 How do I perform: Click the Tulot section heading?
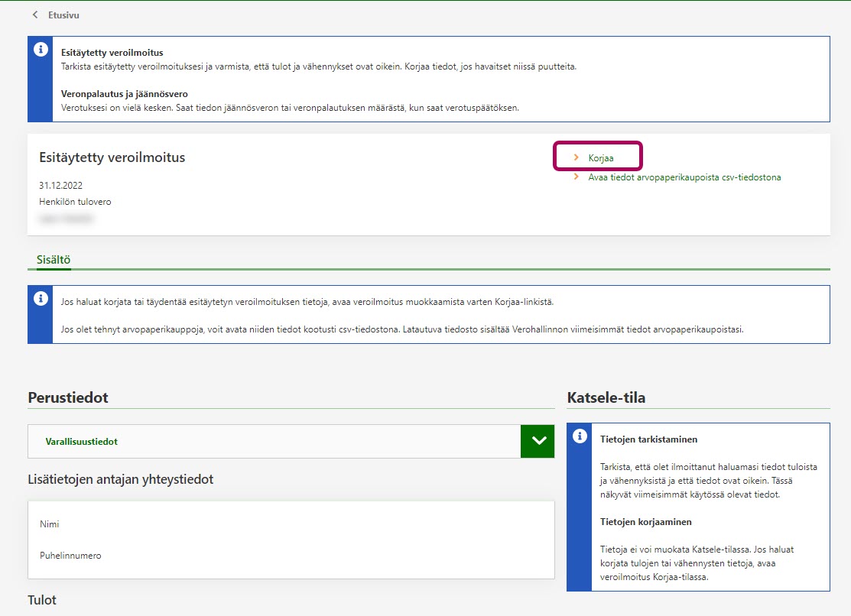42,600
